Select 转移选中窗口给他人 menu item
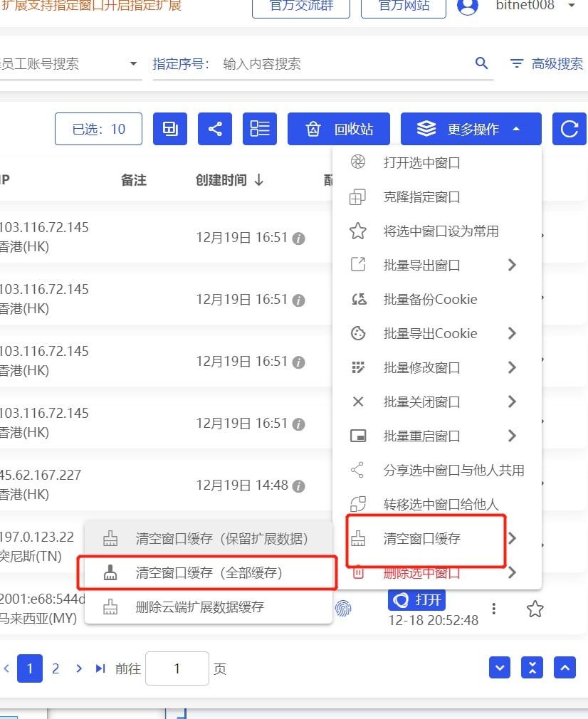Screen dimensions: 588x719 tap(437, 505)
